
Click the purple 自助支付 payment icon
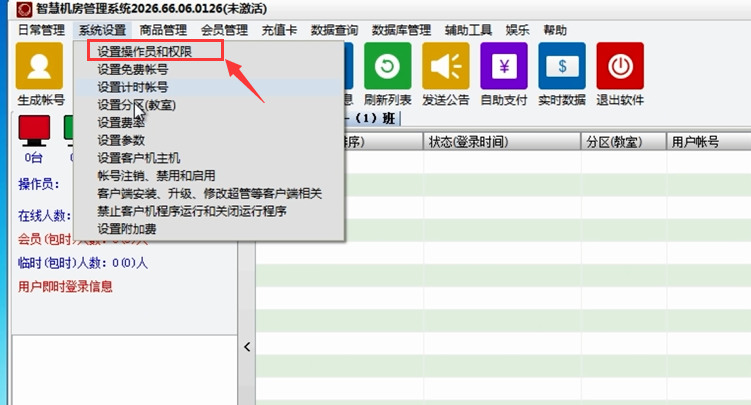click(503, 66)
